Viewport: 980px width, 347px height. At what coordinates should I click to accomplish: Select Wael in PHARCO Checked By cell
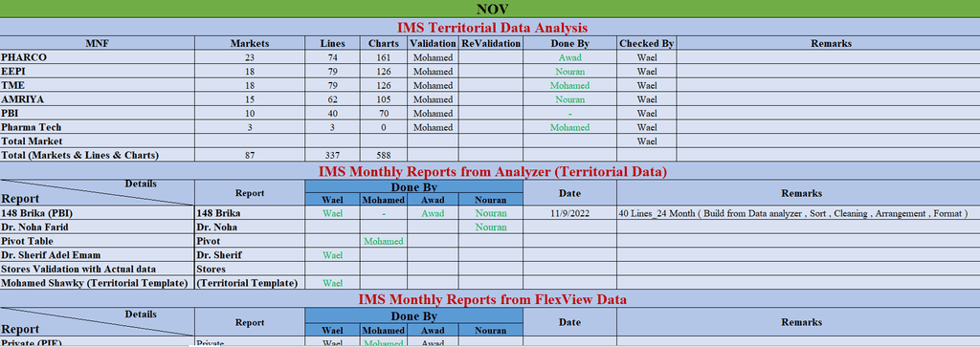(647, 57)
